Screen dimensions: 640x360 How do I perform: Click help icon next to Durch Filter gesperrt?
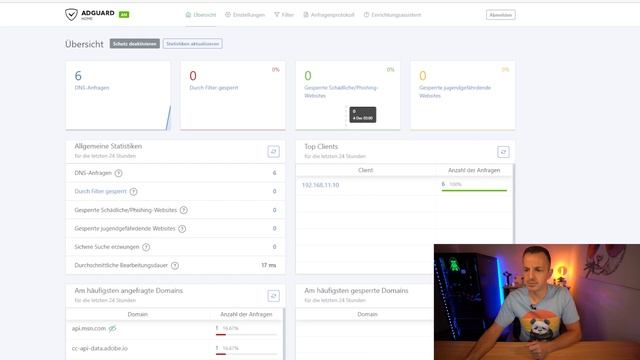point(133,191)
